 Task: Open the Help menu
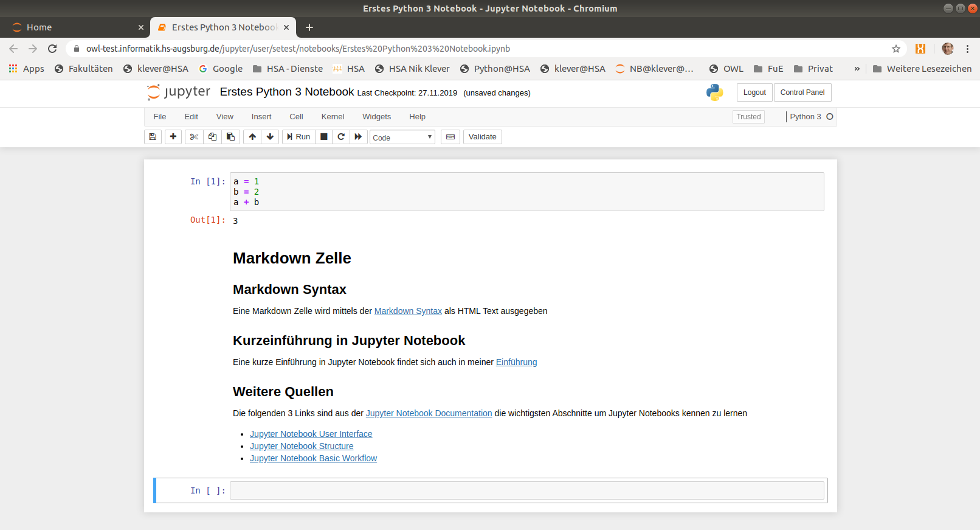pos(418,117)
